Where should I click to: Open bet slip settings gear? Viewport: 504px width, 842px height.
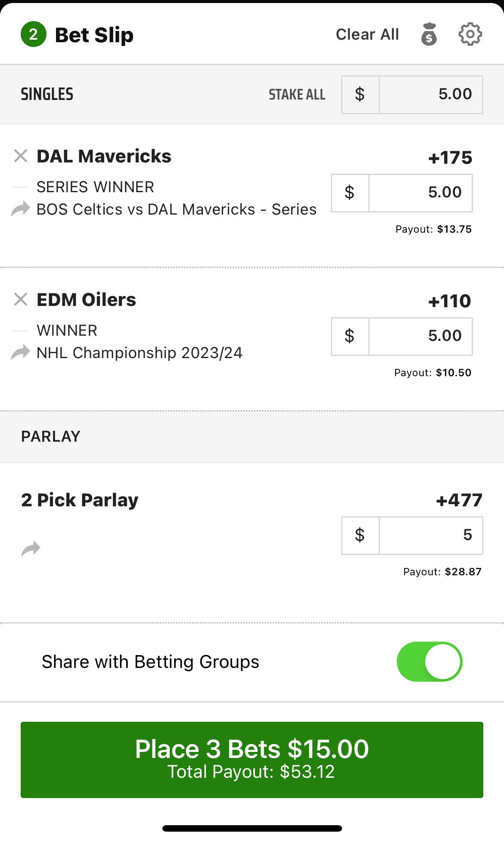click(470, 34)
